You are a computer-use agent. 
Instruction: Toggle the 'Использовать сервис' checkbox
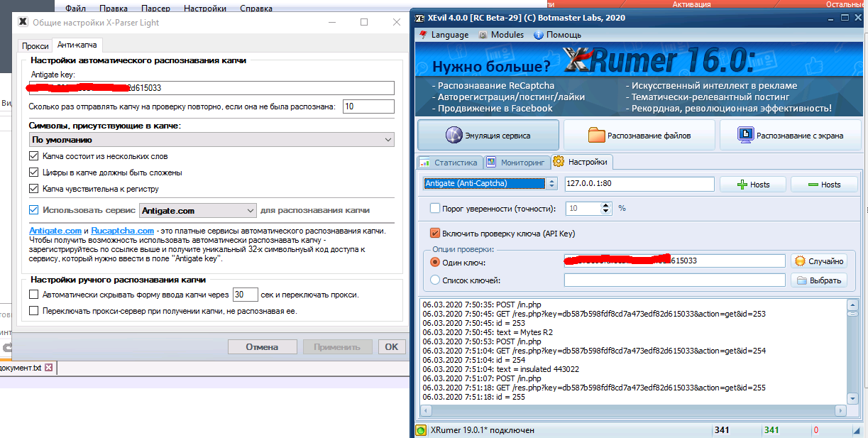pos(34,210)
